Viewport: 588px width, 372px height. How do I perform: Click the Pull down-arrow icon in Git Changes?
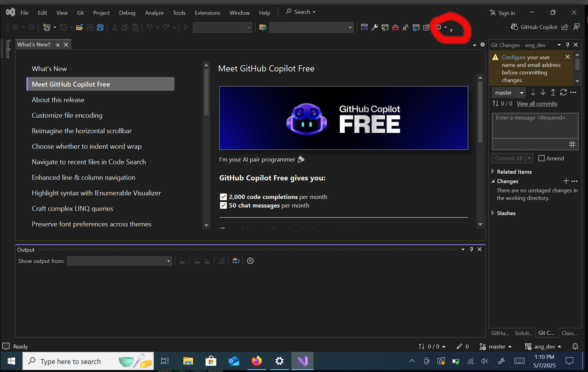tap(543, 92)
